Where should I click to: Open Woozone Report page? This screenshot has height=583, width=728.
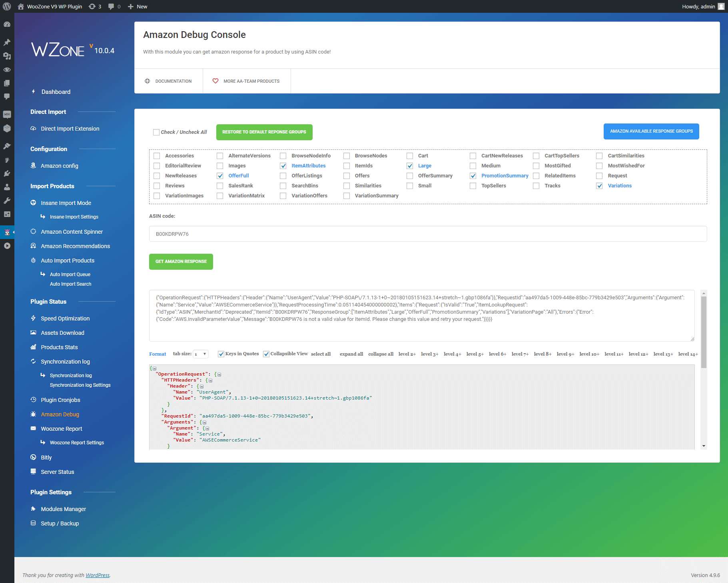[62, 429]
